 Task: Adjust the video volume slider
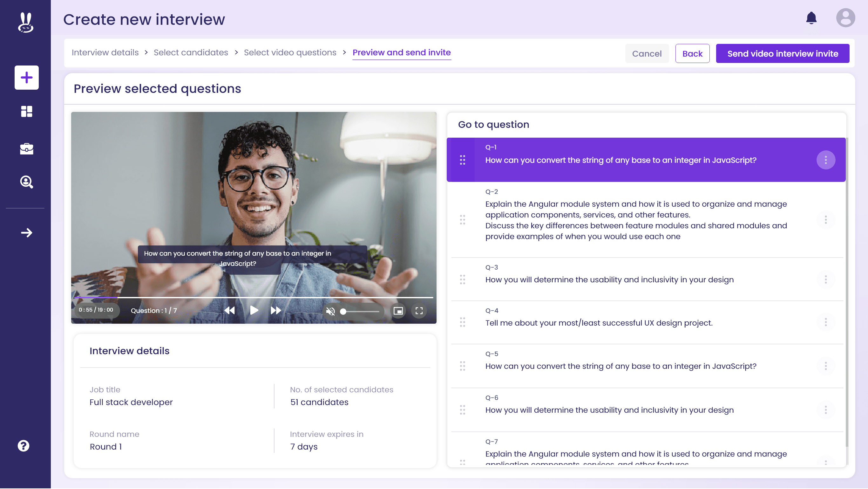361,312
